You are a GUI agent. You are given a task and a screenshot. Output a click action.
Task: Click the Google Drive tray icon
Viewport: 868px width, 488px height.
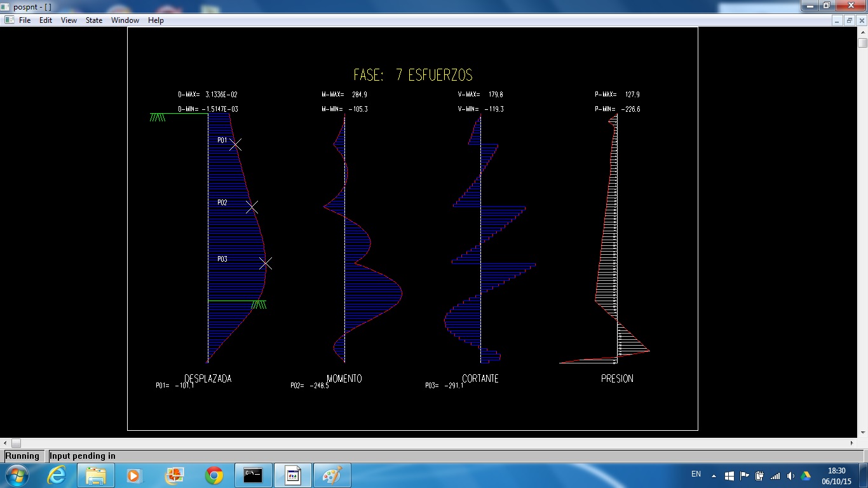806,475
